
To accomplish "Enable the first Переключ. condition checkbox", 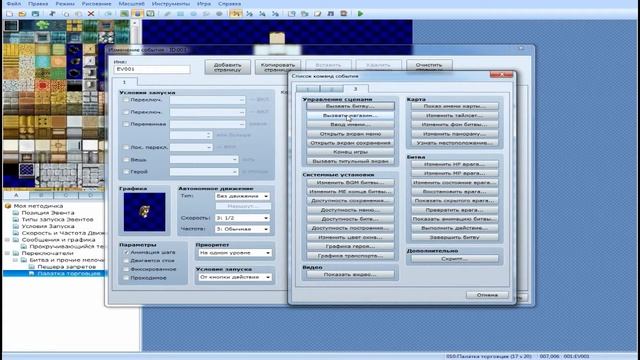I will tap(126, 100).
